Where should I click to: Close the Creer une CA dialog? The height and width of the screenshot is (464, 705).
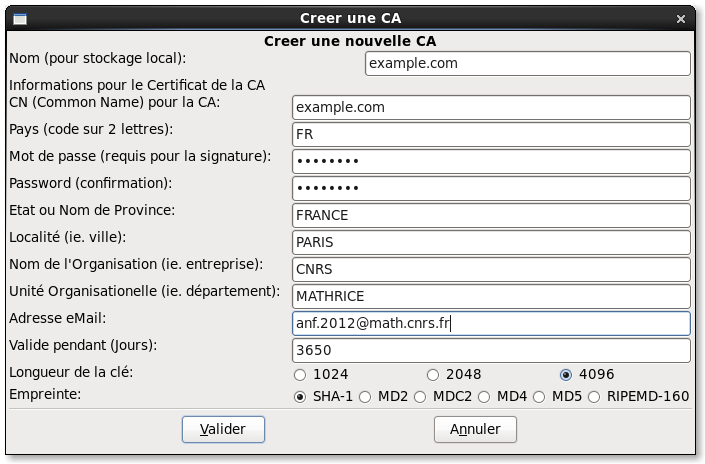coord(681,19)
